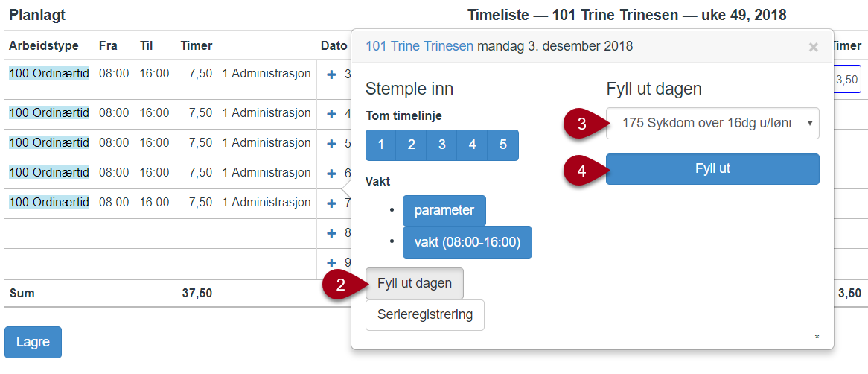Click the Lagre button
The height and width of the screenshot is (374, 868).
[x=33, y=343]
